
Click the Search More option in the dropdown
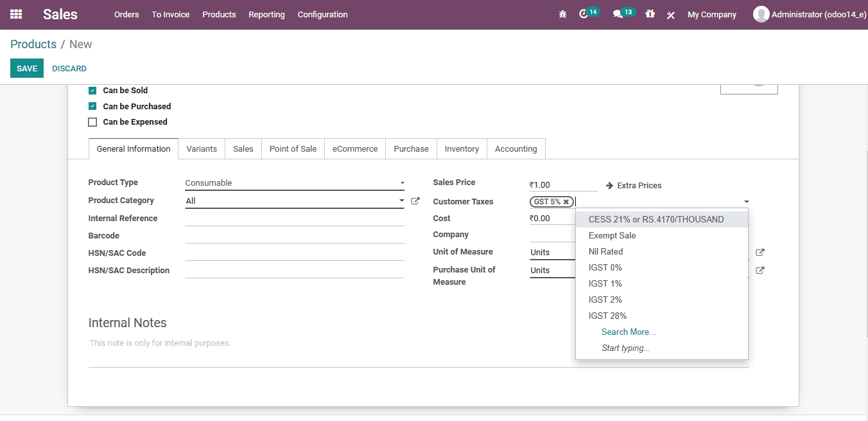(x=628, y=332)
